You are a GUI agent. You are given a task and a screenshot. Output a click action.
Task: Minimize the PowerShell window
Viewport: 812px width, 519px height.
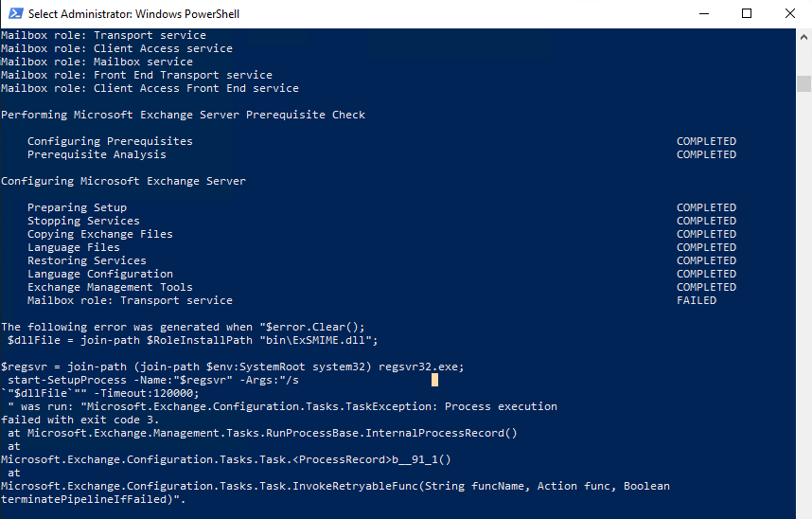704,13
